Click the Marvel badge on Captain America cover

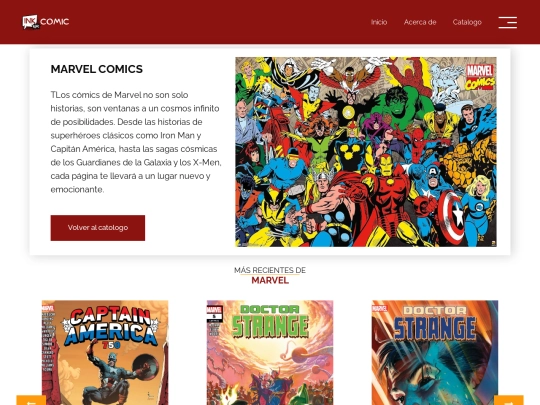coord(48,308)
